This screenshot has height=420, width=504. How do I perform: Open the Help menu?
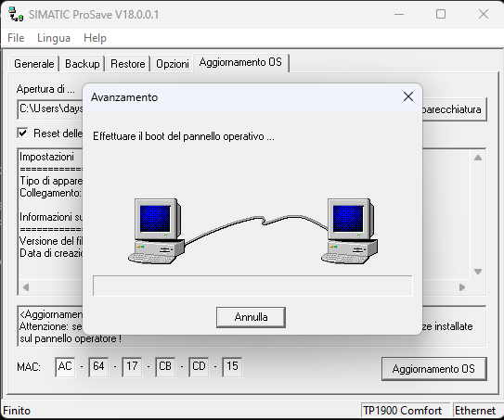pyautogui.click(x=95, y=38)
